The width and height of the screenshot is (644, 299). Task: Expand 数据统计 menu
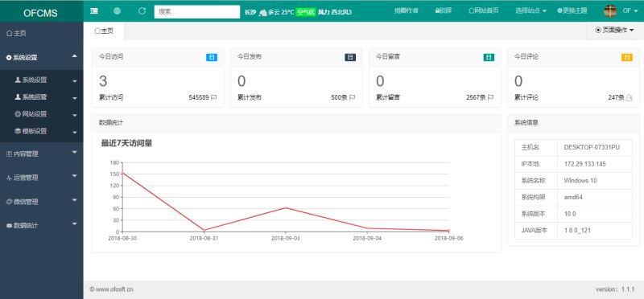click(42, 225)
